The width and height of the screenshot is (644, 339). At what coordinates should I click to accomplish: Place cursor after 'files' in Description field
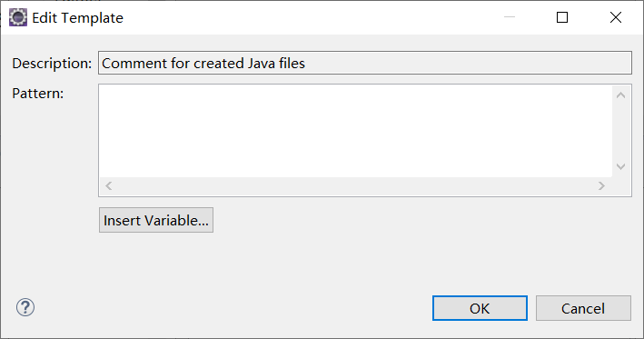click(x=306, y=64)
